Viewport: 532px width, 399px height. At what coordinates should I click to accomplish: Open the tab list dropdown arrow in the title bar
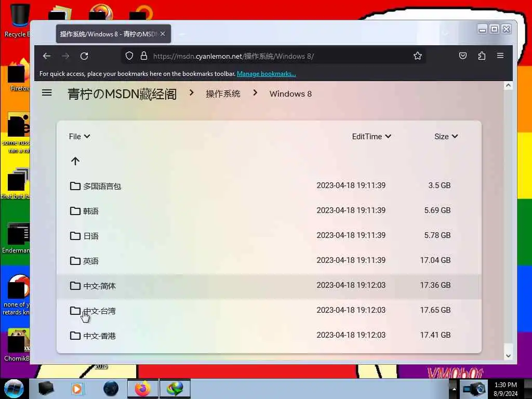click(x=445, y=34)
